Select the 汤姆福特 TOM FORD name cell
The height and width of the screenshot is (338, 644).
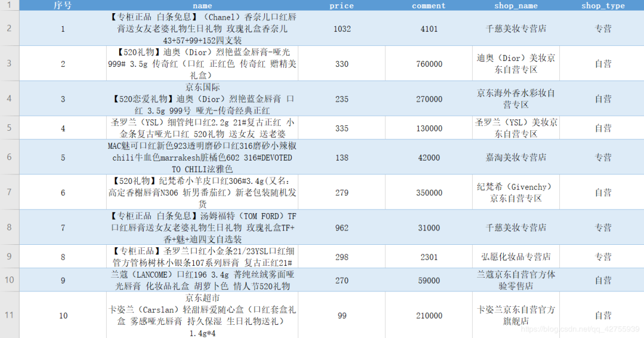pos(203,228)
